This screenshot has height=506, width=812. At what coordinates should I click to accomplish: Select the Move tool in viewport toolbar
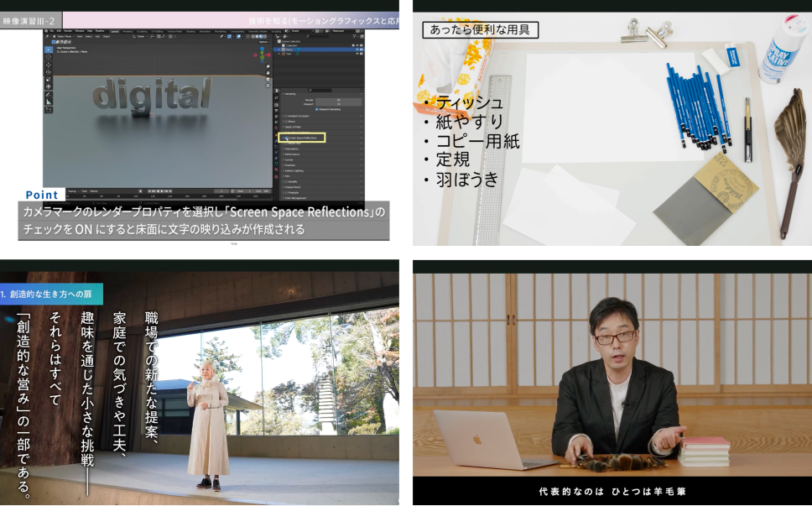point(48,64)
